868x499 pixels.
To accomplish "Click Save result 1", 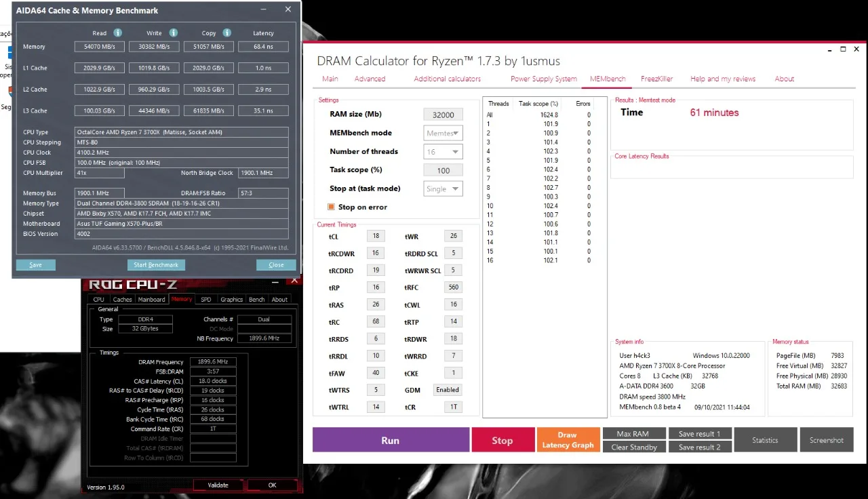I will coord(700,434).
